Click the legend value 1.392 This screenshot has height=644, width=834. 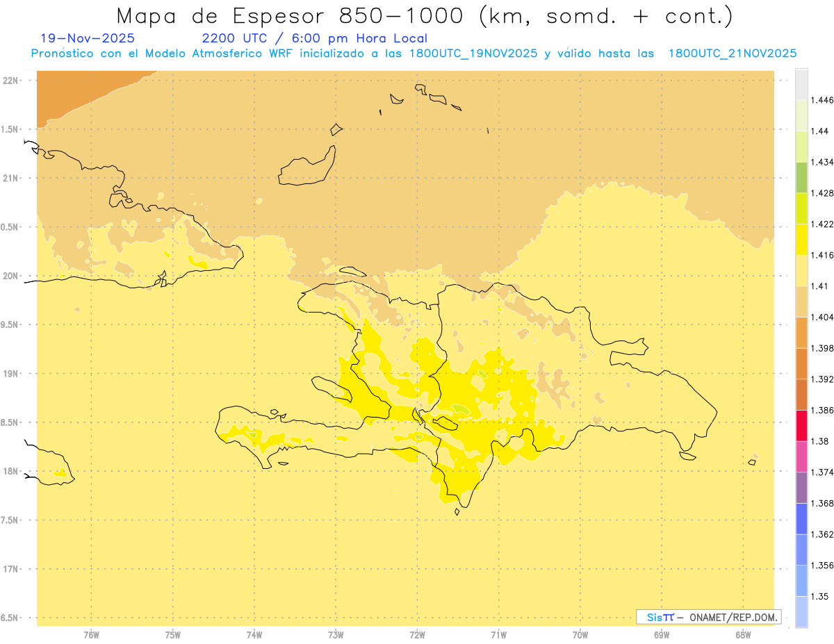824,379
